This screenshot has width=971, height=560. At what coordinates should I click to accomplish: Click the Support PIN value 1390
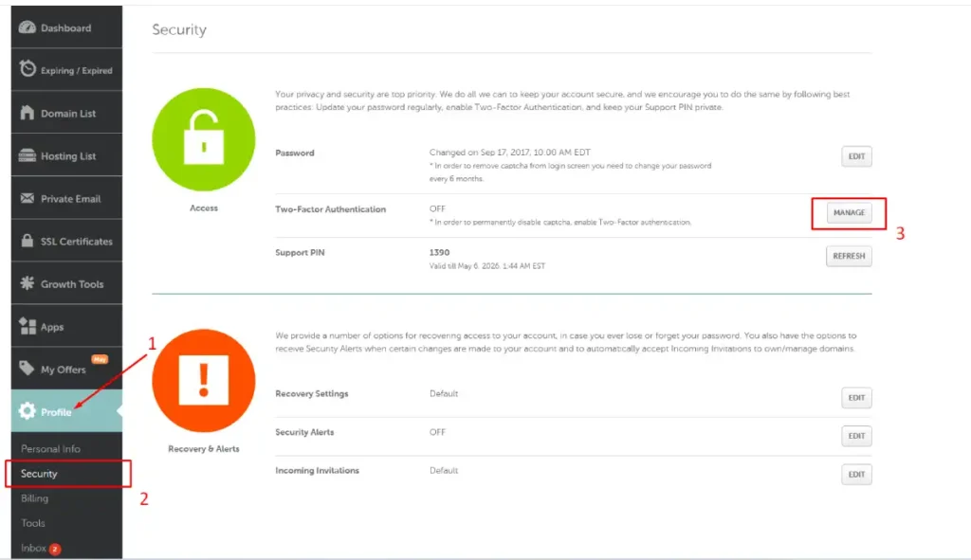pyautogui.click(x=440, y=252)
